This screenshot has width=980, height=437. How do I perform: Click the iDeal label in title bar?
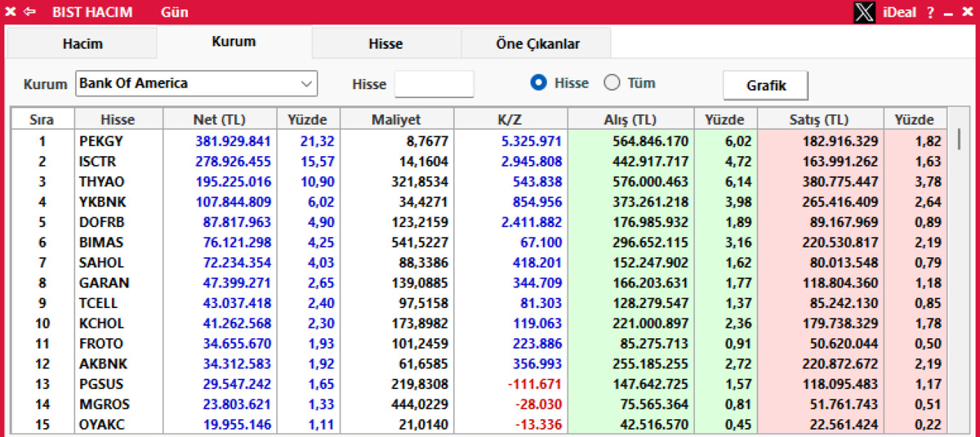[x=899, y=12]
